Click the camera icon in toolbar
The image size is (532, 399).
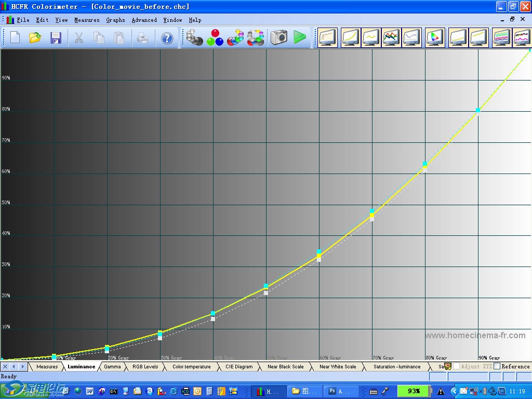(279, 37)
